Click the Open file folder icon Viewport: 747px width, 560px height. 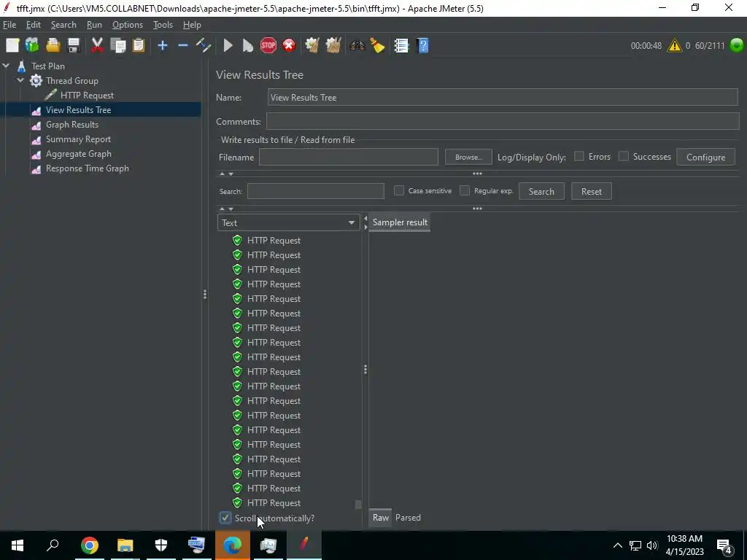tap(53, 46)
